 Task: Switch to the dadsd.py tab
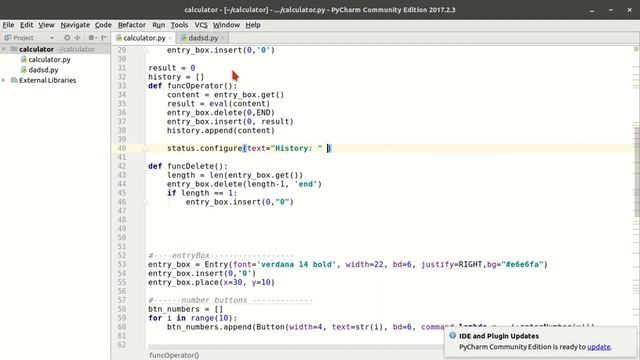203,38
